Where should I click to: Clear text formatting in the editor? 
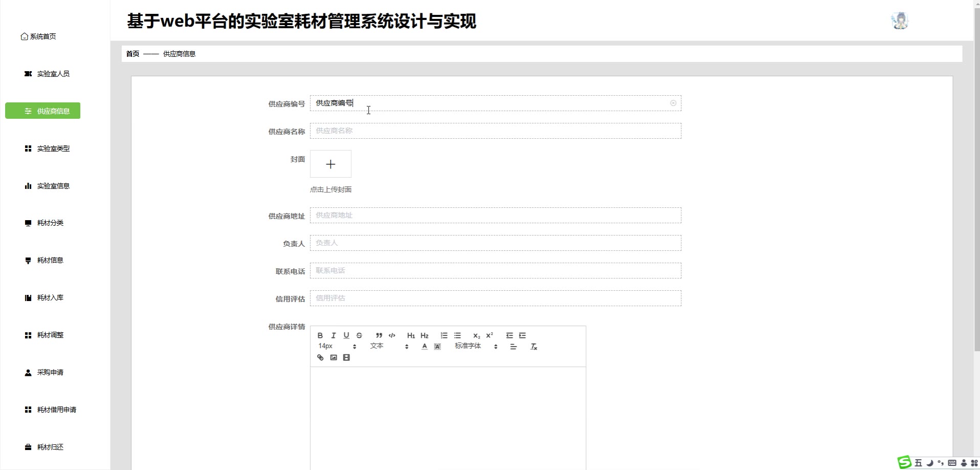(533, 347)
